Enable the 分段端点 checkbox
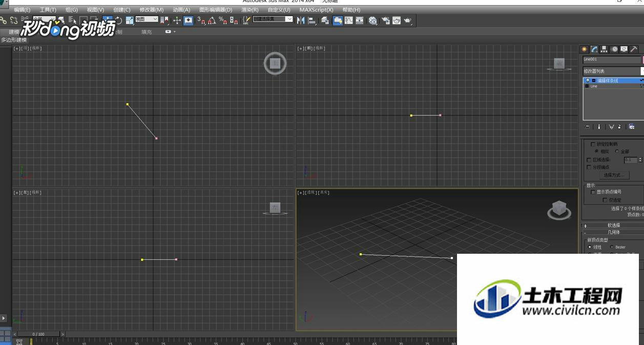This screenshot has height=345, width=644. tap(589, 167)
